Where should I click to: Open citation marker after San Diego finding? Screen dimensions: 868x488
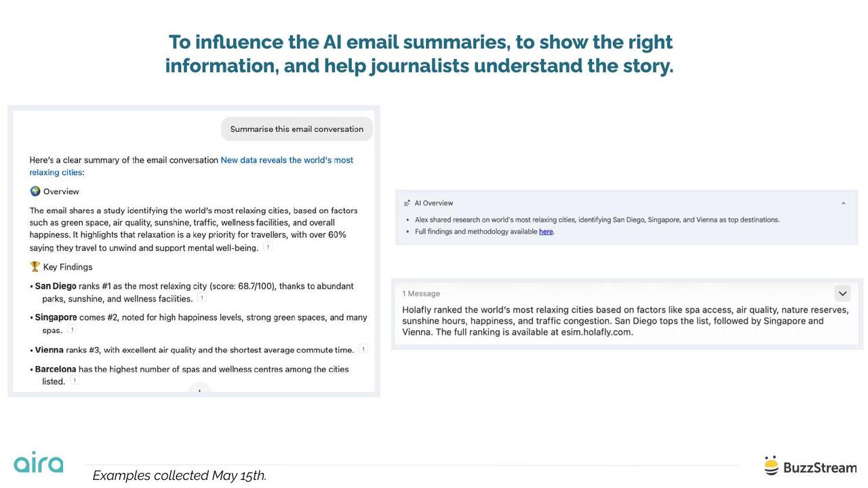click(202, 298)
